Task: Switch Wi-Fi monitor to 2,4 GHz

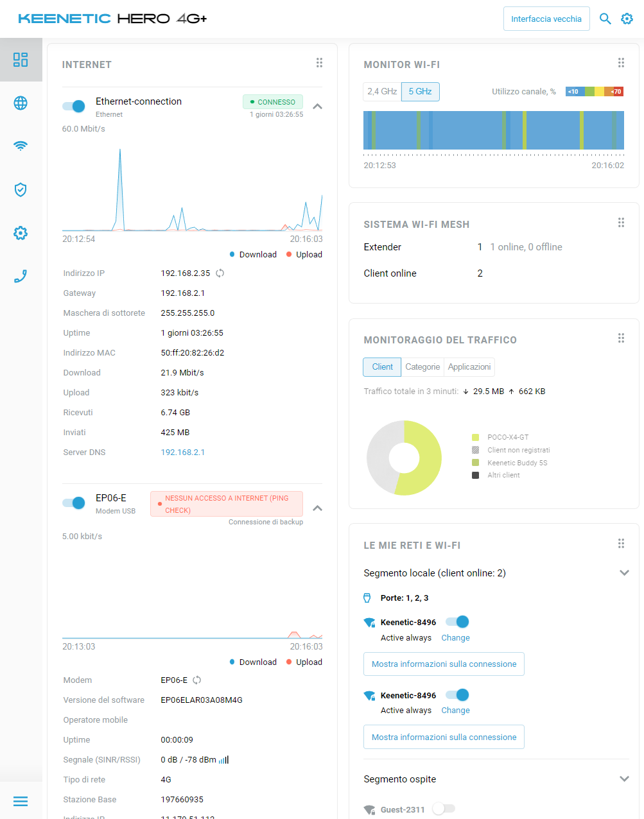Action: pos(382,92)
